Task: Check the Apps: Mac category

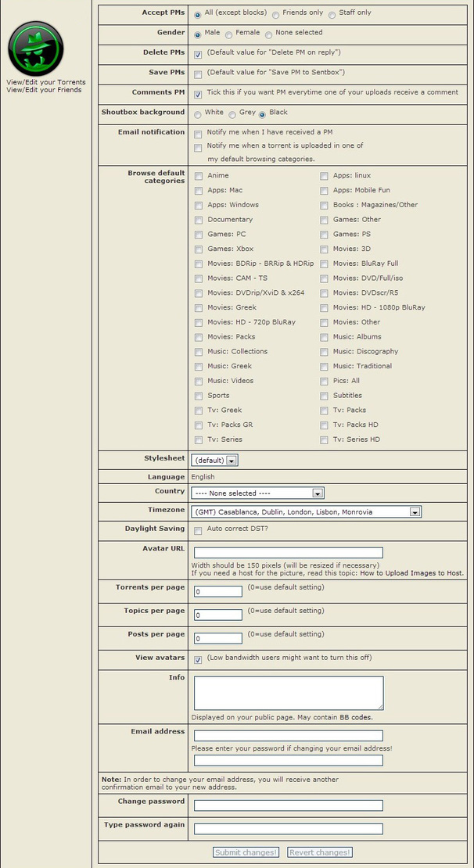Action: point(198,191)
